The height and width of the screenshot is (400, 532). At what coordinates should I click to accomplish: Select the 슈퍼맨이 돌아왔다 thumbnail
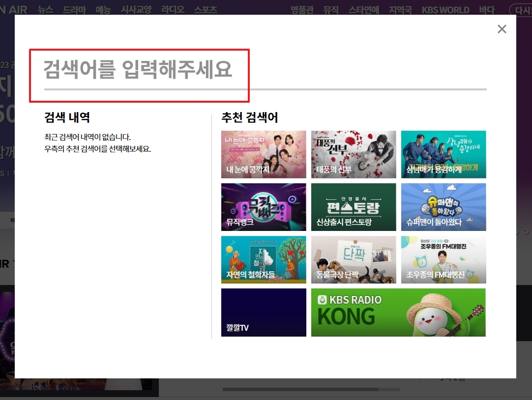pos(443,207)
